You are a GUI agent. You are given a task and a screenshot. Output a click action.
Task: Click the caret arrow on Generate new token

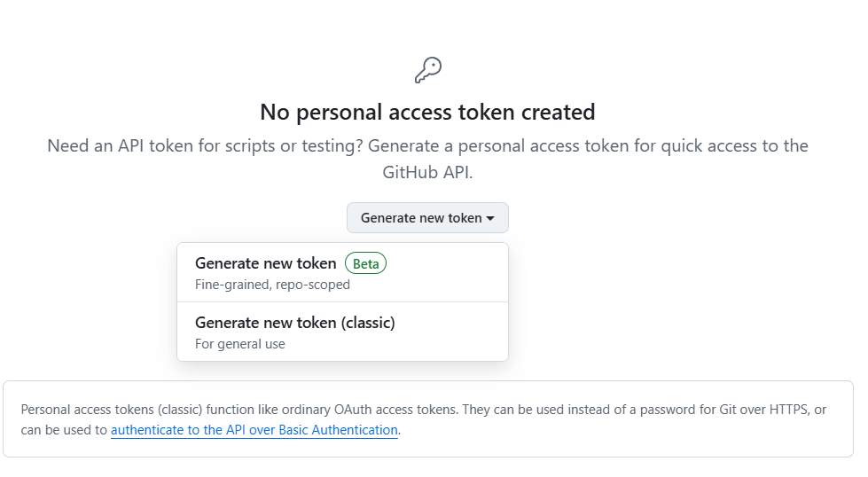tap(490, 218)
